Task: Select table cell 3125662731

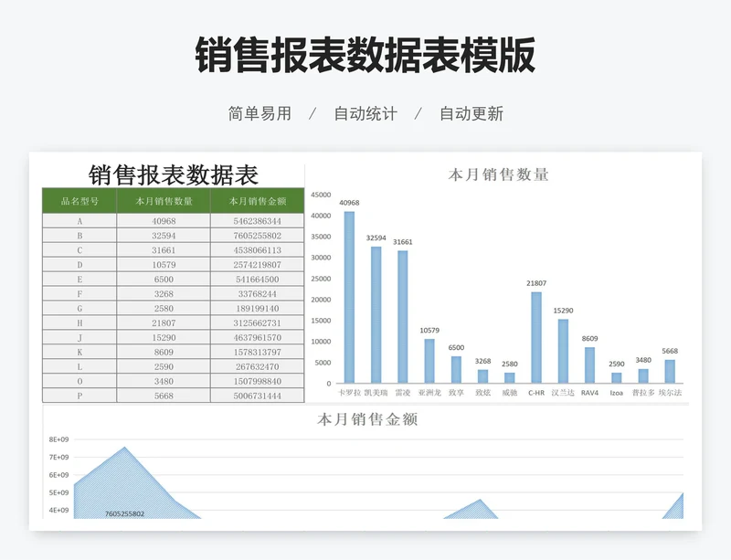Action: pos(258,322)
